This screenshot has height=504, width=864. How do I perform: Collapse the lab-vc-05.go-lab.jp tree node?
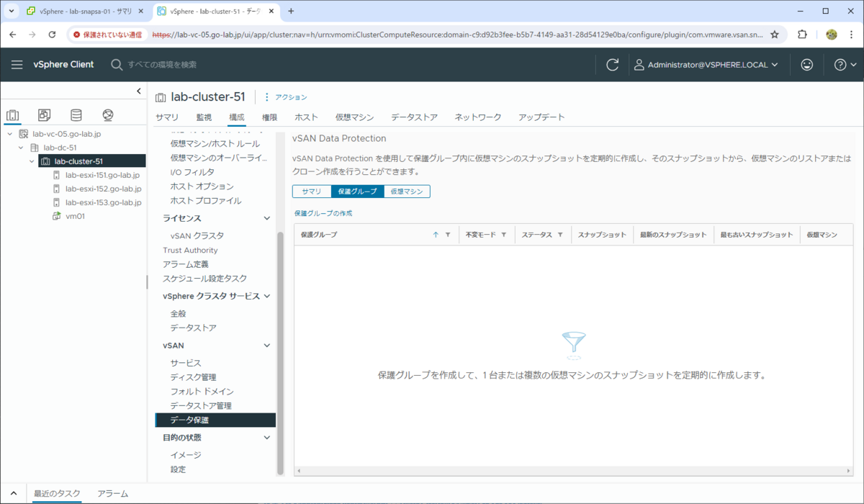pyautogui.click(x=10, y=134)
